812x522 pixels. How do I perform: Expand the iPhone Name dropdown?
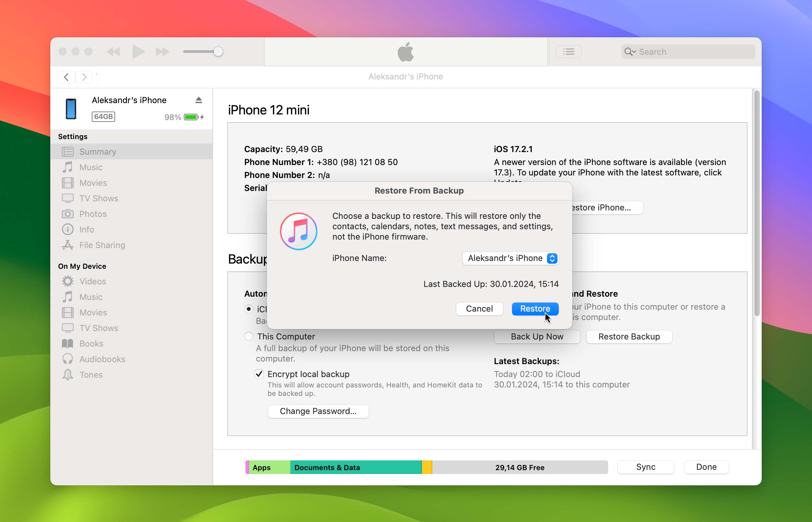click(551, 258)
